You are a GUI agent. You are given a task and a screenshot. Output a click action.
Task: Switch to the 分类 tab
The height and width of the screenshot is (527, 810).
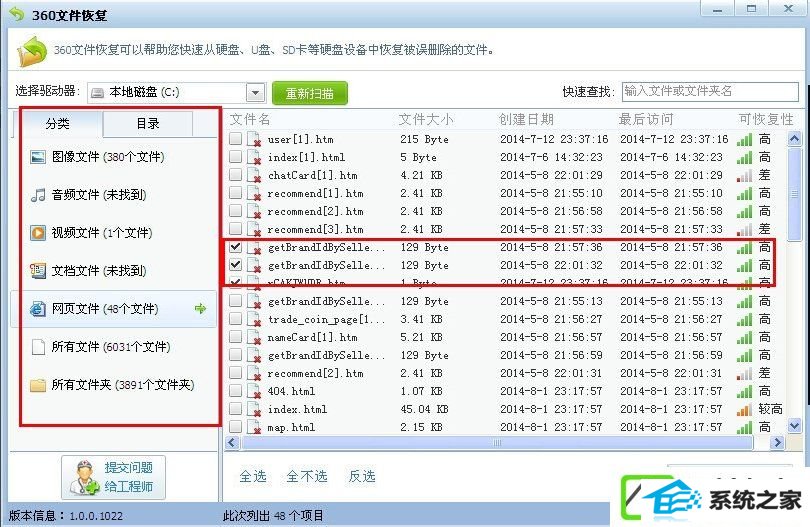57,123
